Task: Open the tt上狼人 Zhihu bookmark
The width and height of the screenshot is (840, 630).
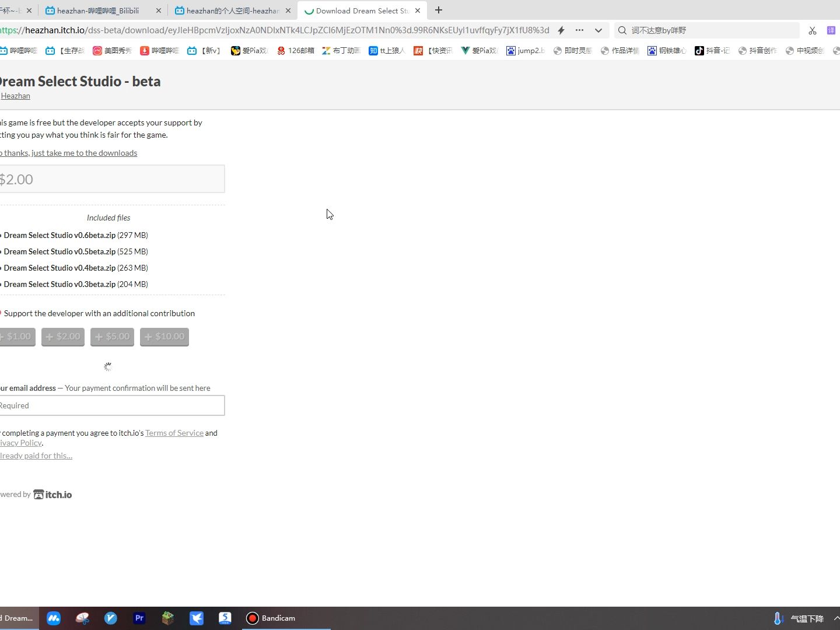Action: pos(387,51)
